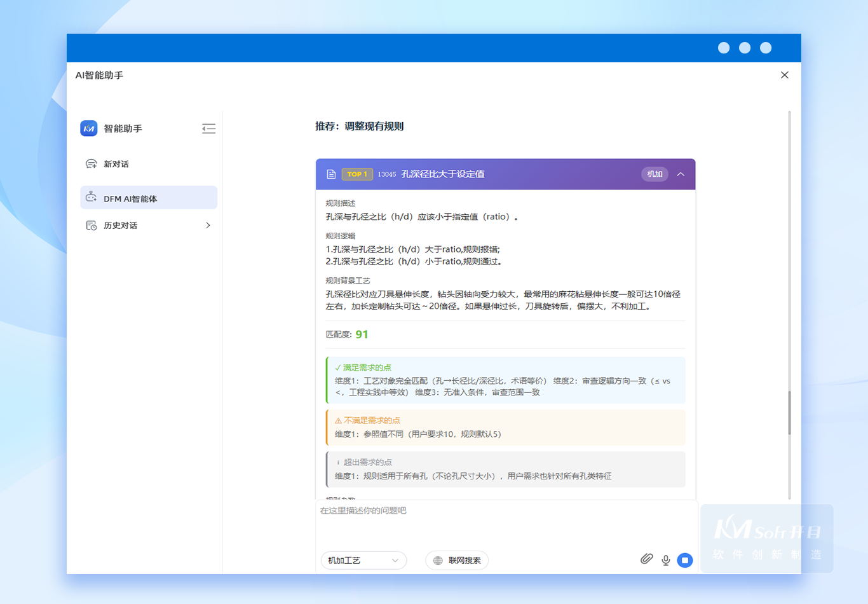The image size is (868, 604).
Task: Click the yellow TOP 1 badge
Action: 357,174
